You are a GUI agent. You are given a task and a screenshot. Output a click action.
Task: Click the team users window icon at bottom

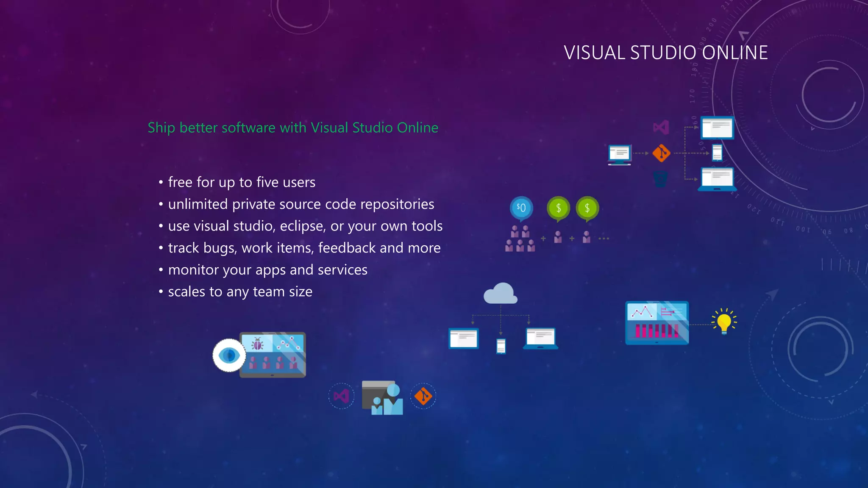point(383,397)
